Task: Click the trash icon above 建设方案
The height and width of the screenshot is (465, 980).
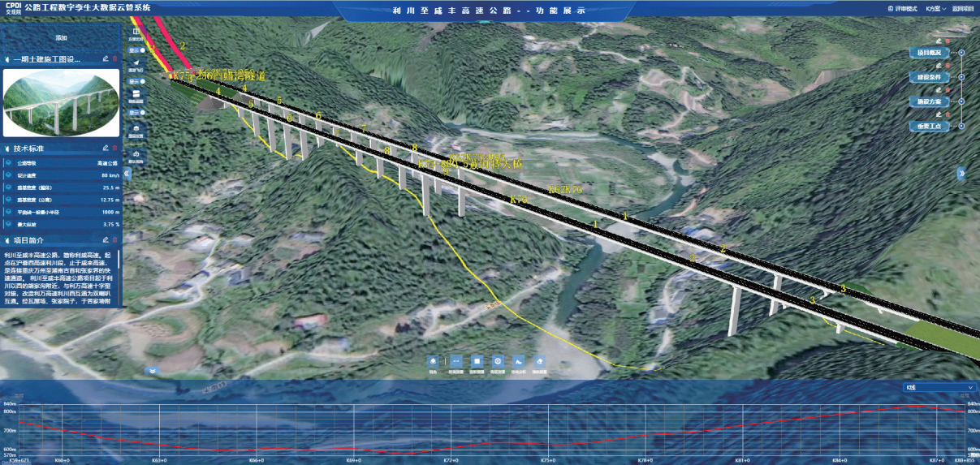Action: [x=948, y=90]
